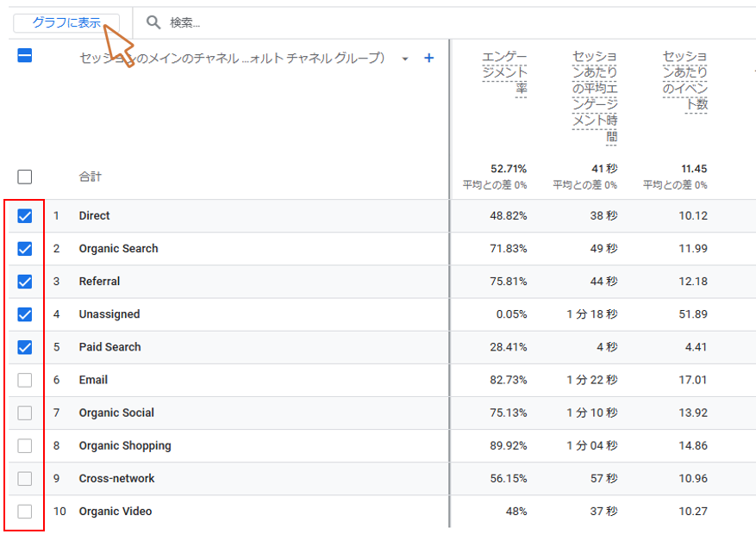Viewport: 756px width, 534px height.
Task: Check the Organic Video row checkbox
Action: [x=25, y=511]
